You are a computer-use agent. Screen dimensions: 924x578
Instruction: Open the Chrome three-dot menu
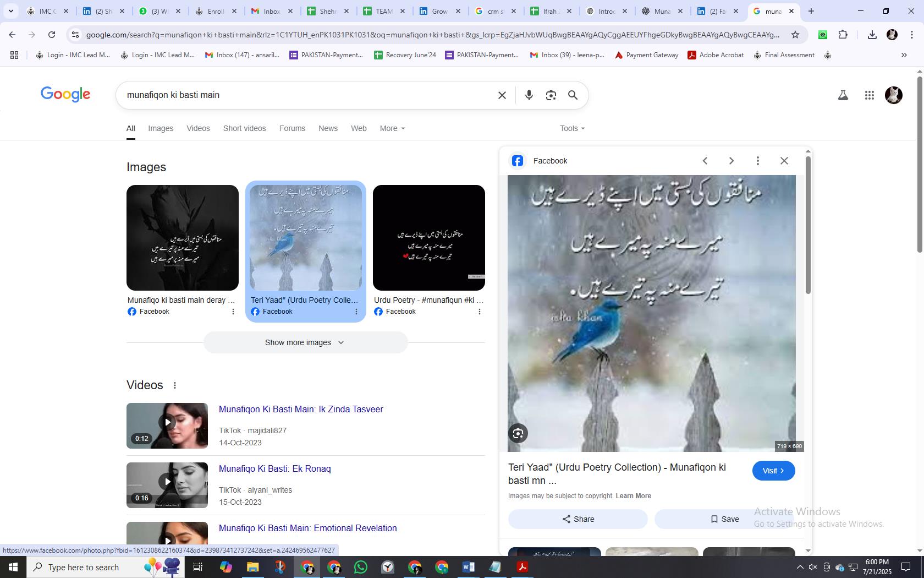911,35
